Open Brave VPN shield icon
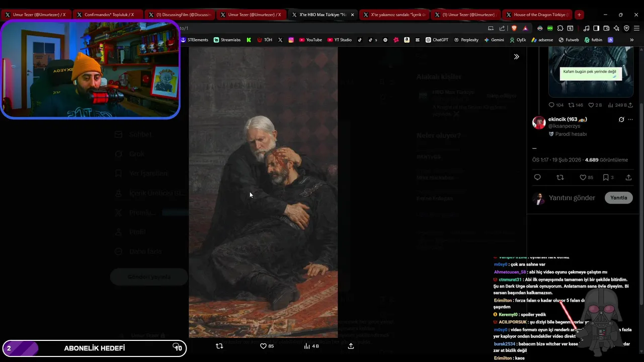This screenshot has height=362, width=644. [626, 28]
